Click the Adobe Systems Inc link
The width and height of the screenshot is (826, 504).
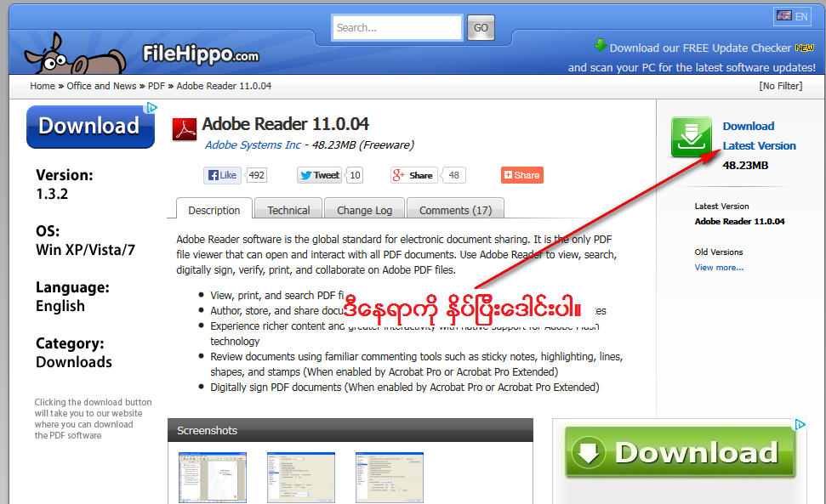253,144
